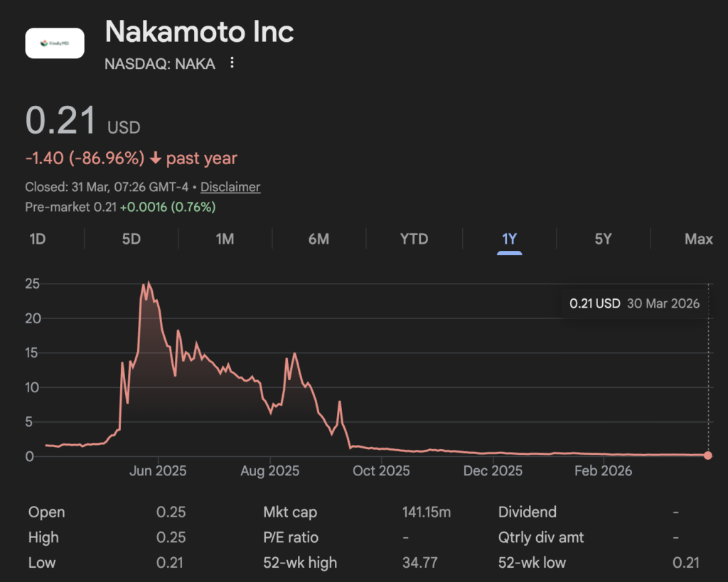Click the 52-wk high value 34.77
Viewport: 728px width, 582px height.
pos(420,562)
